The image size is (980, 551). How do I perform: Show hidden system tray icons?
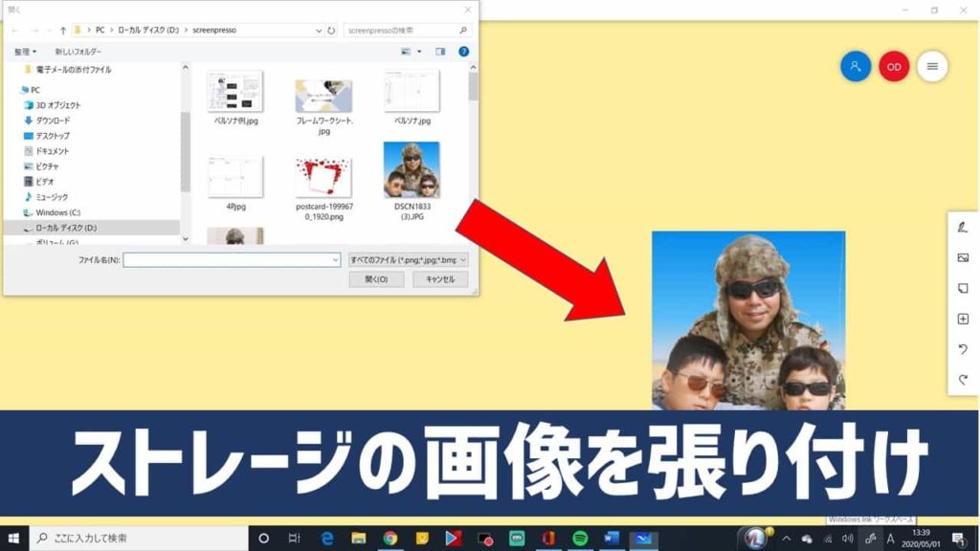[787, 539]
